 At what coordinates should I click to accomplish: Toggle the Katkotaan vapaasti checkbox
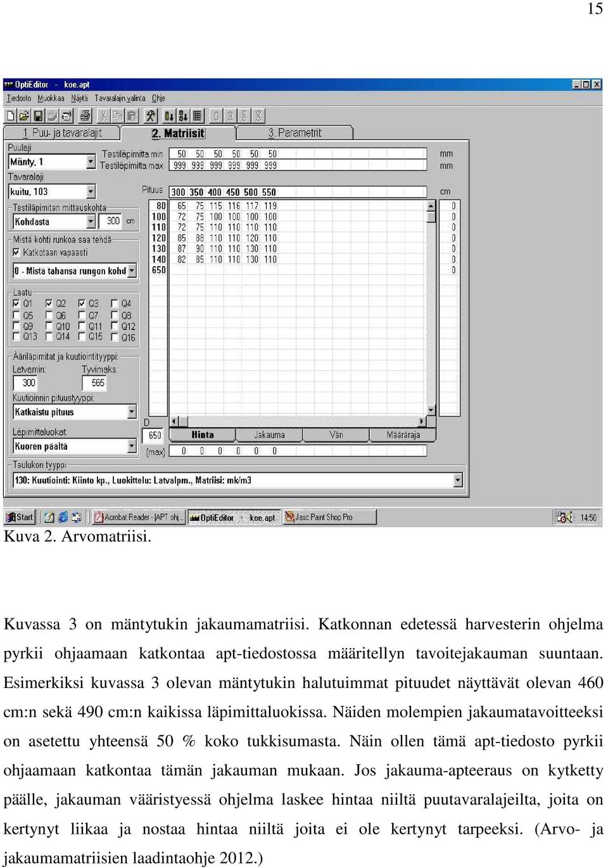coord(16,252)
